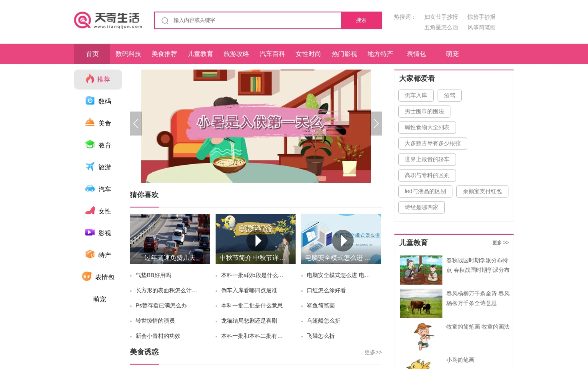Click the 天奇生活 site logo
The height and width of the screenshot is (369, 588).
[108, 20]
